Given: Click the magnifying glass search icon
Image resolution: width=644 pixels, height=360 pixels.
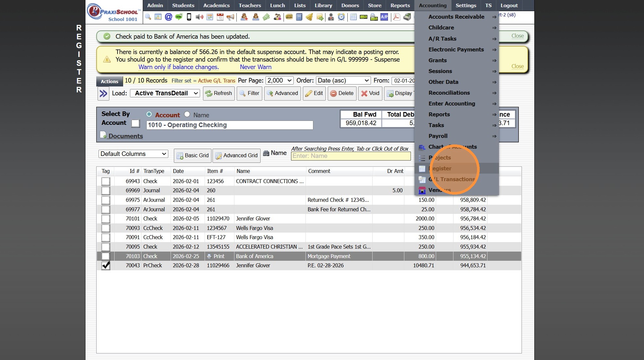Looking at the screenshot, I should pyautogui.click(x=148, y=17).
